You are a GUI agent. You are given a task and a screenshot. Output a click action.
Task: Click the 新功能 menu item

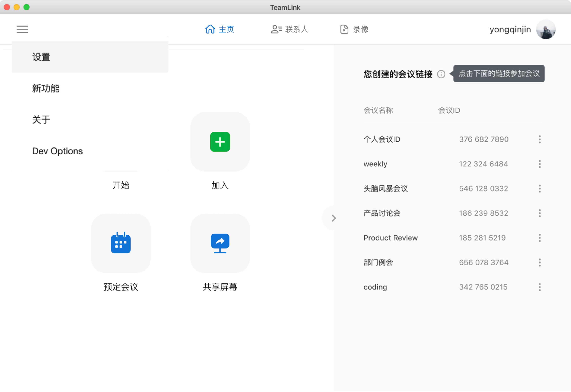46,88
